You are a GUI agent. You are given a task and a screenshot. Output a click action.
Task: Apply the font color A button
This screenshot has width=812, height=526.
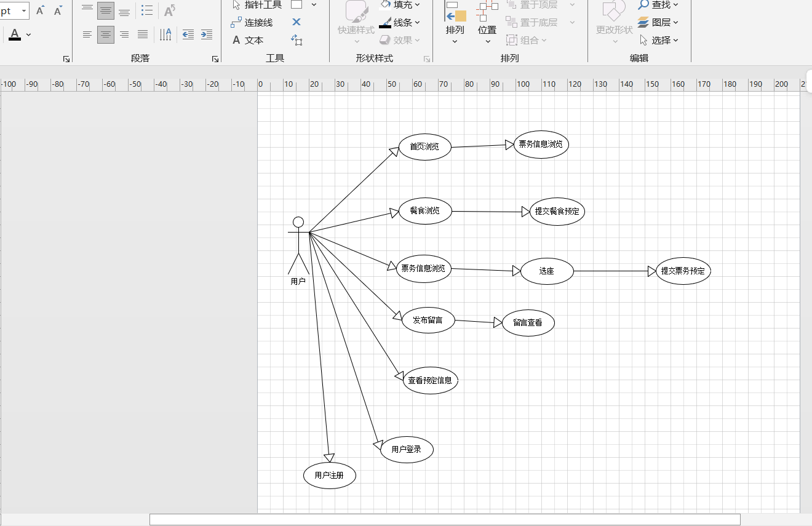click(x=15, y=34)
